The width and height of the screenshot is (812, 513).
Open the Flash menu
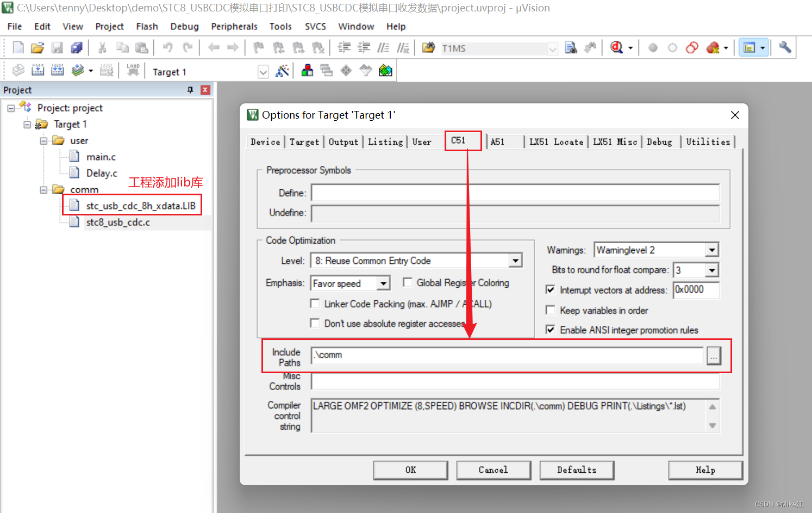click(x=147, y=26)
